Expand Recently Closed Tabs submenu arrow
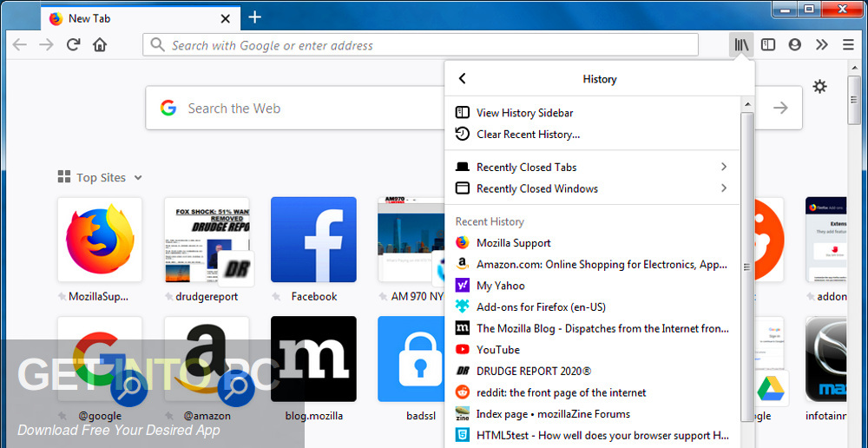 [724, 167]
